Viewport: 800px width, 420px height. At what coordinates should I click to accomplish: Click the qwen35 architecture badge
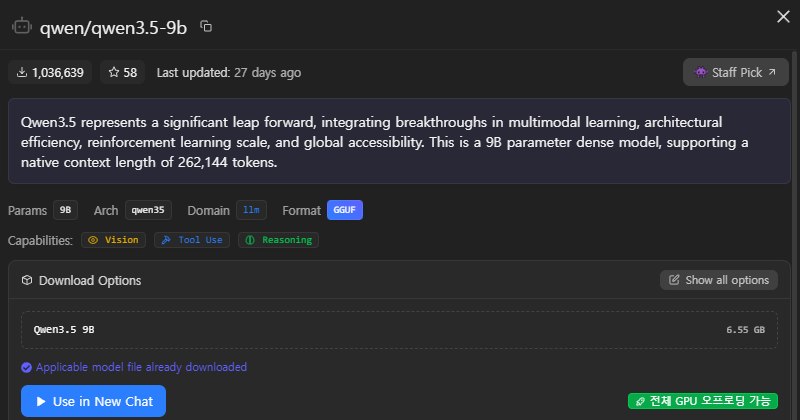(x=148, y=210)
